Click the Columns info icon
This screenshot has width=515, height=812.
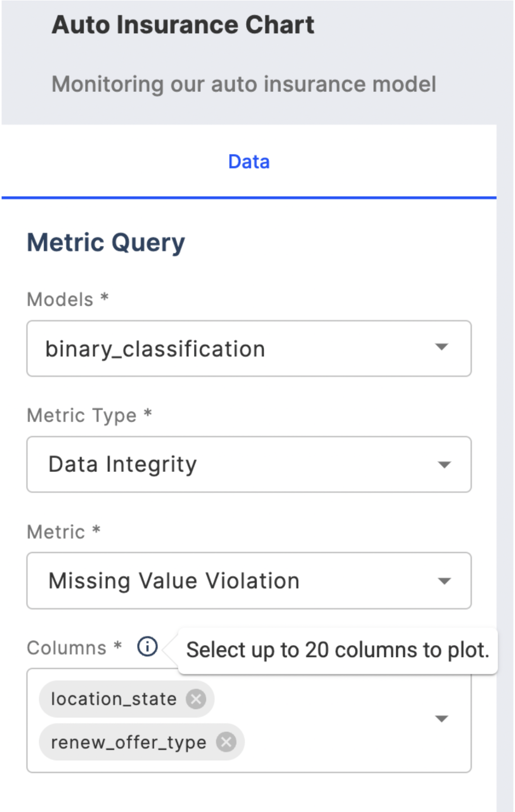147,646
